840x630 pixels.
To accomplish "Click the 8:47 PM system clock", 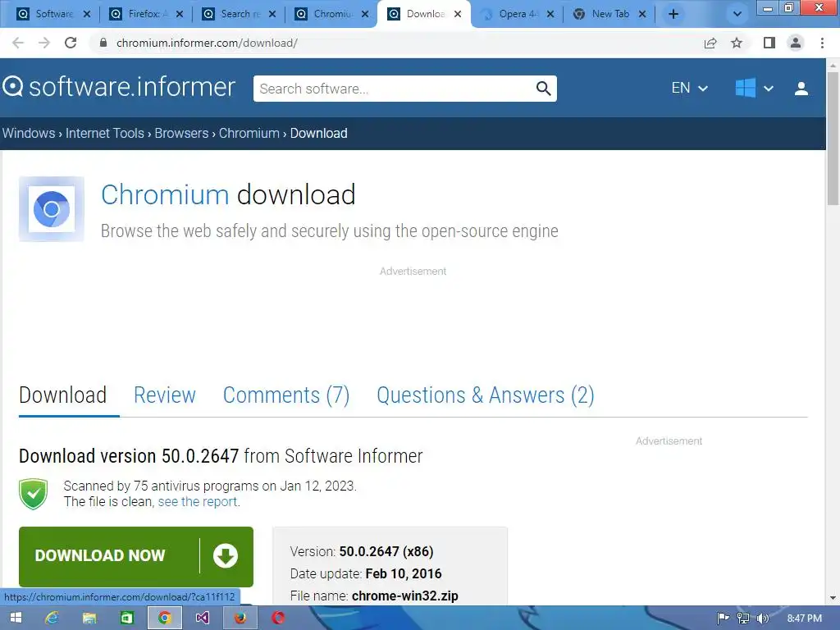I will (804, 619).
